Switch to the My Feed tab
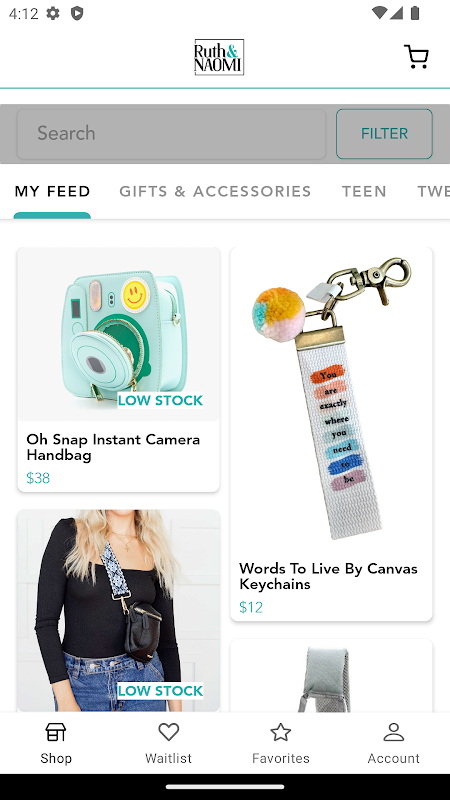450x800 pixels. tap(53, 191)
